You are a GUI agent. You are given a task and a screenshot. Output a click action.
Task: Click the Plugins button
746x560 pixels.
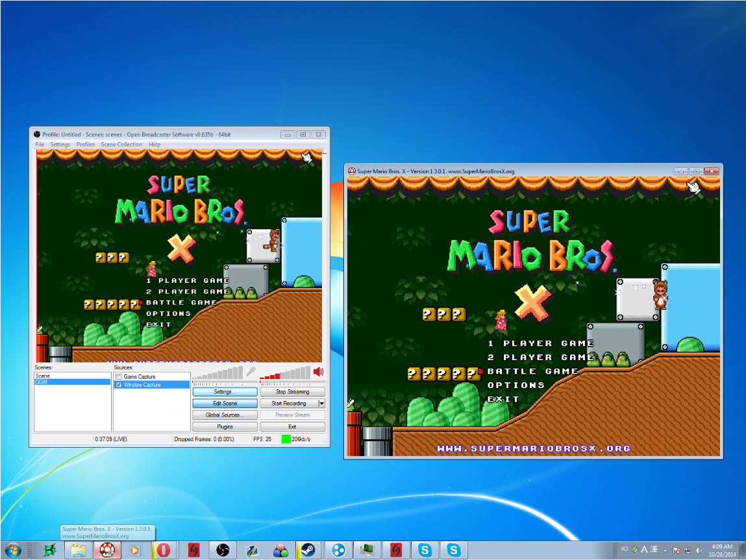pos(225,426)
